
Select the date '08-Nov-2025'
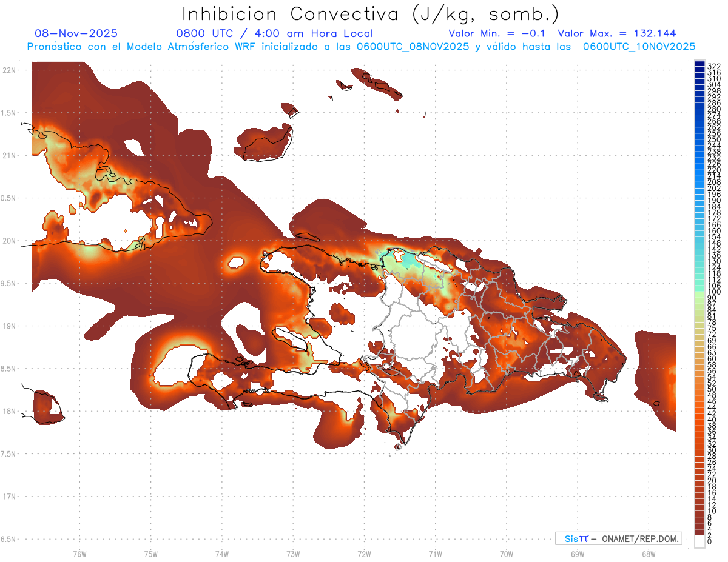click(76, 33)
